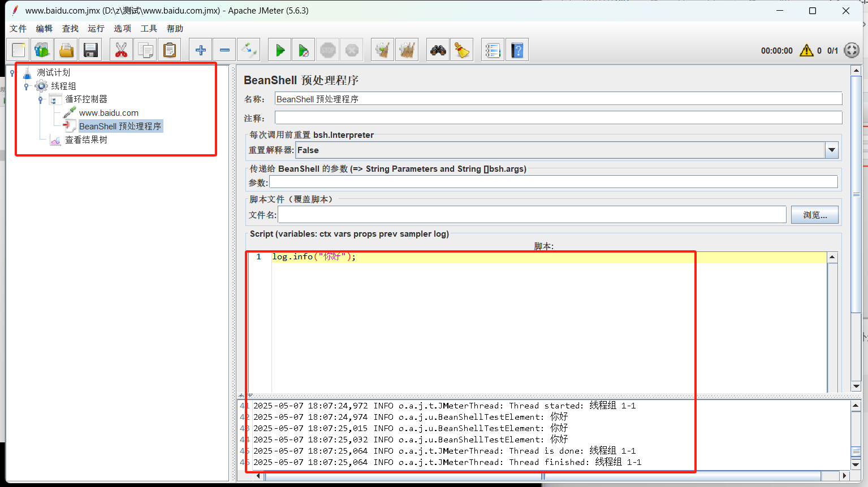Click the Shutdown test icon

point(352,50)
